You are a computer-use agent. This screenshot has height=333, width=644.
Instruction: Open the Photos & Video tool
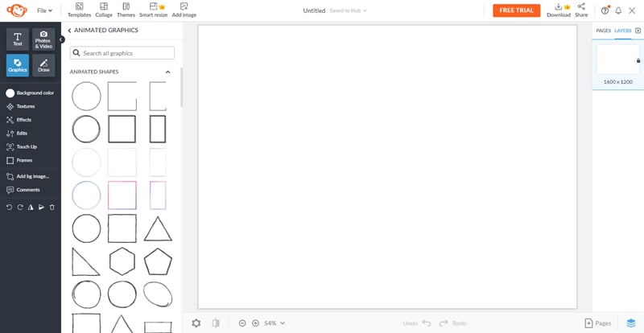point(43,39)
